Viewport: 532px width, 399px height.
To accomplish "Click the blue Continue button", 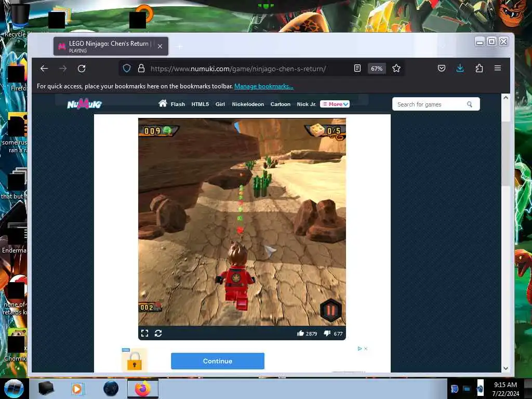I will [218, 361].
